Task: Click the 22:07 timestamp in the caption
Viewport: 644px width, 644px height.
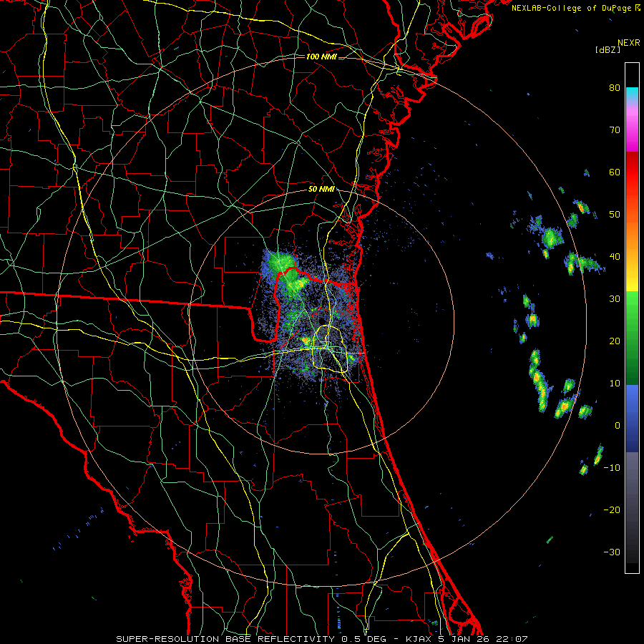Action: pos(512,639)
